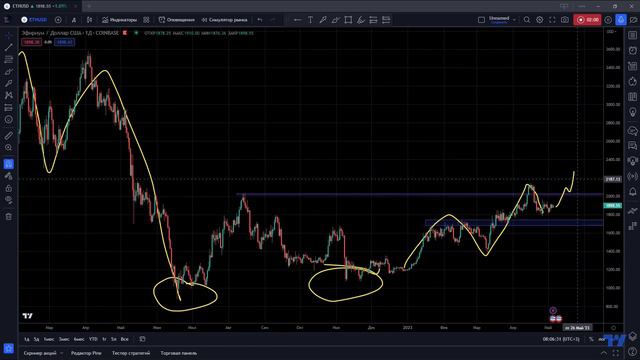This screenshot has width=640, height=360.
Task: Collapse the bottom panel with chevron
Action: [x=604, y=353]
